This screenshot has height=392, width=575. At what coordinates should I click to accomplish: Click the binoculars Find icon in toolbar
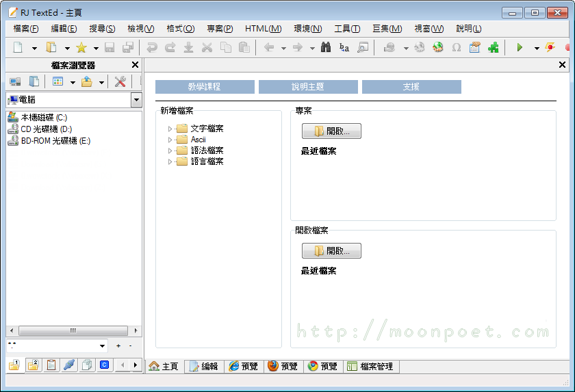click(326, 47)
